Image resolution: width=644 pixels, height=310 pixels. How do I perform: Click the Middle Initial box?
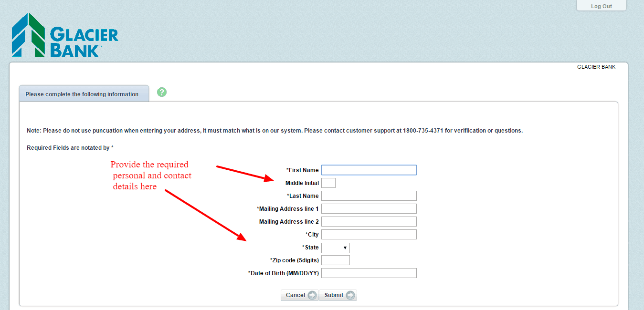point(328,183)
